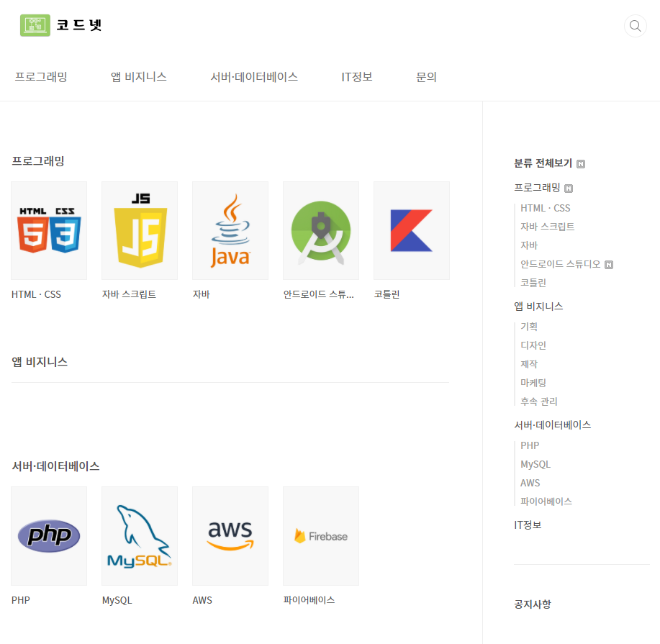Click the PHP caption under thumbnail
This screenshot has height=644, width=660.
tap(21, 600)
